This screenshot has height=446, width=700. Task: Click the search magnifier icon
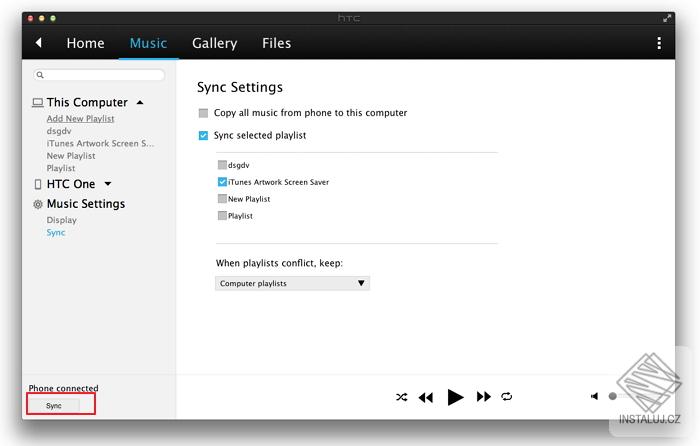(40, 75)
